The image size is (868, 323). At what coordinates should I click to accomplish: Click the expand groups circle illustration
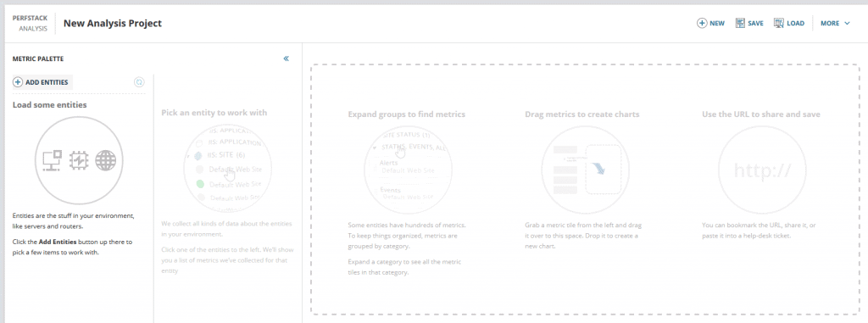408,170
